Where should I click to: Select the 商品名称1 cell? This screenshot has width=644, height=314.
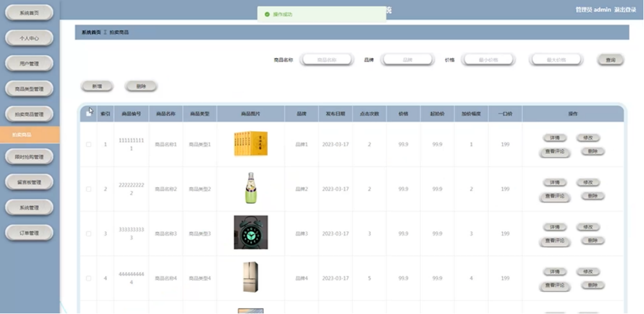tap(166, 145)
